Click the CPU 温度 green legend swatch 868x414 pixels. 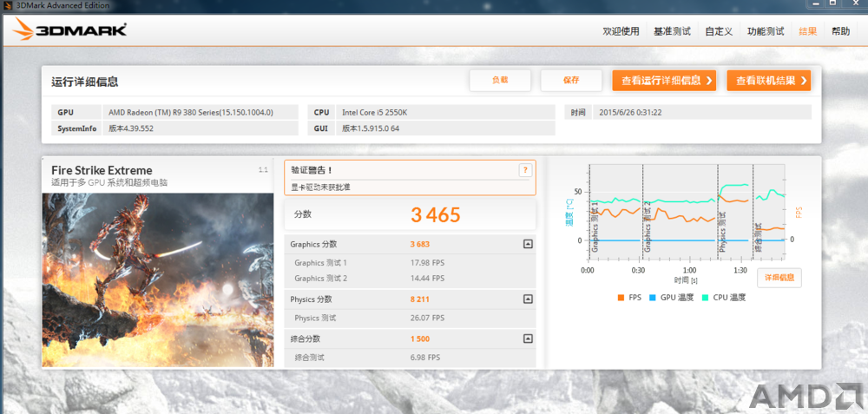tap(705, 298)
